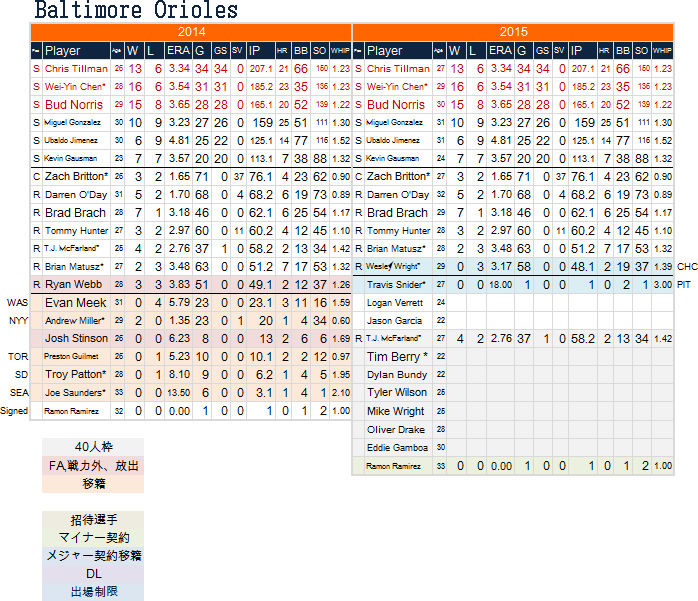This screenshot has width=698, height=601.
Task: Click the Player column header in the 2014 table
Action: coord(76,51)
